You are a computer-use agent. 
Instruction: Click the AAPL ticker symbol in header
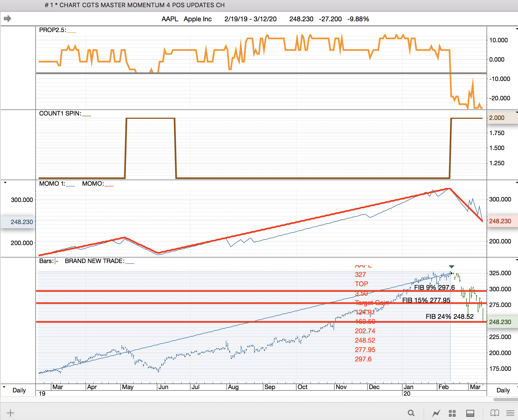pyautogui.click(x=170, y=19)
